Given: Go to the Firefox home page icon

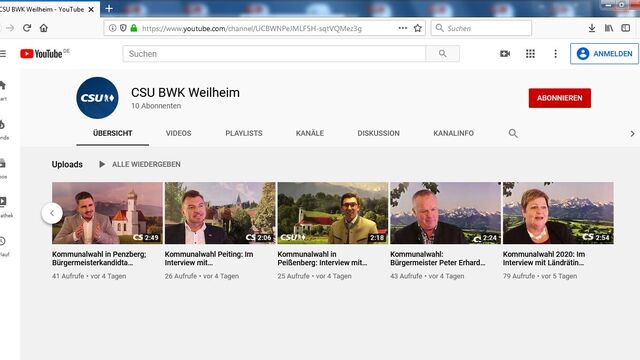Looking at the screenshot, I should [x=44, y=28].
